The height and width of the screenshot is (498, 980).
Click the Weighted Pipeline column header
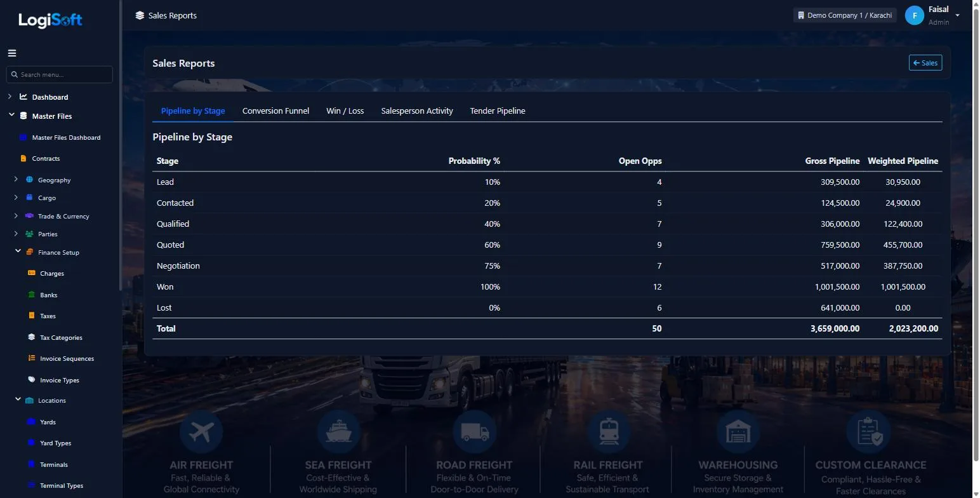(903, 161)
